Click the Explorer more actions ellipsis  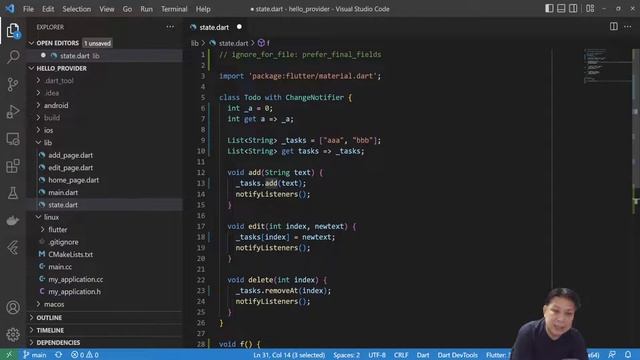pyautogui.click(x=170, y=27)
